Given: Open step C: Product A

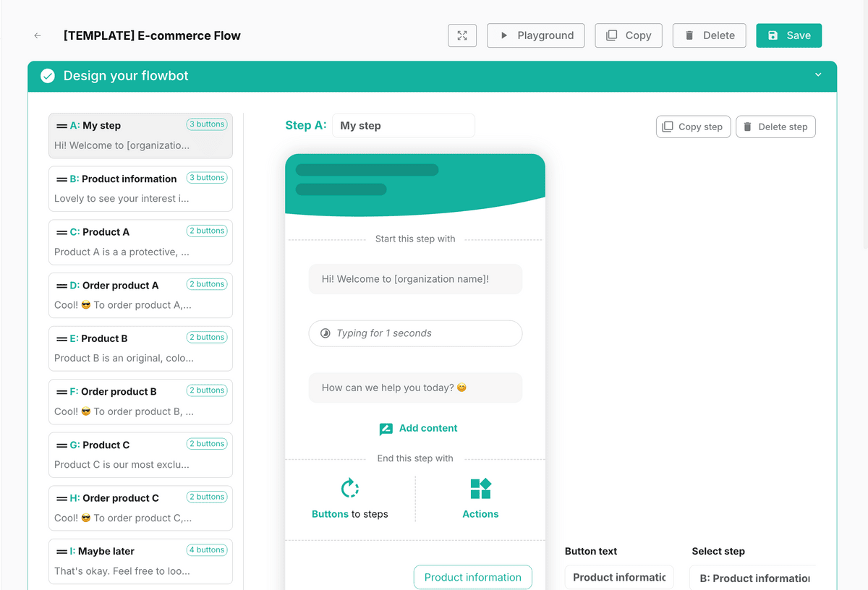Looking at the screenshot, I should click(140, 242).
